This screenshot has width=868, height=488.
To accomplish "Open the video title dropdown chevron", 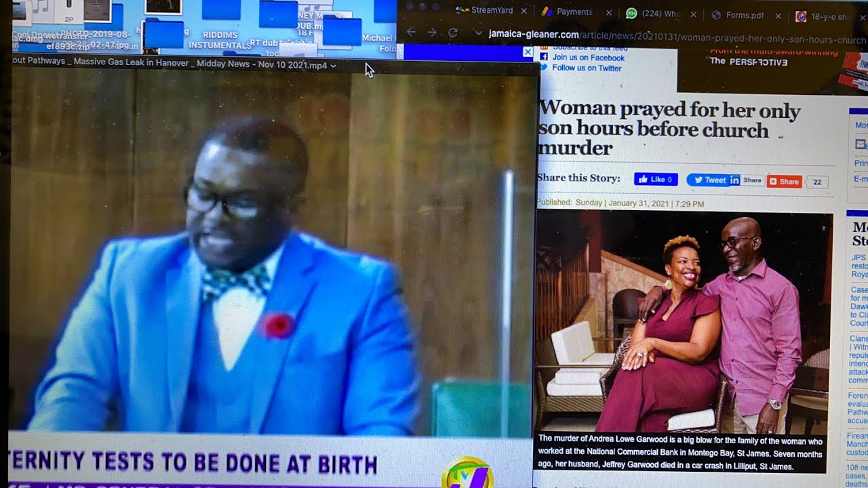I will pyautogui.click(x=333, y=65).
